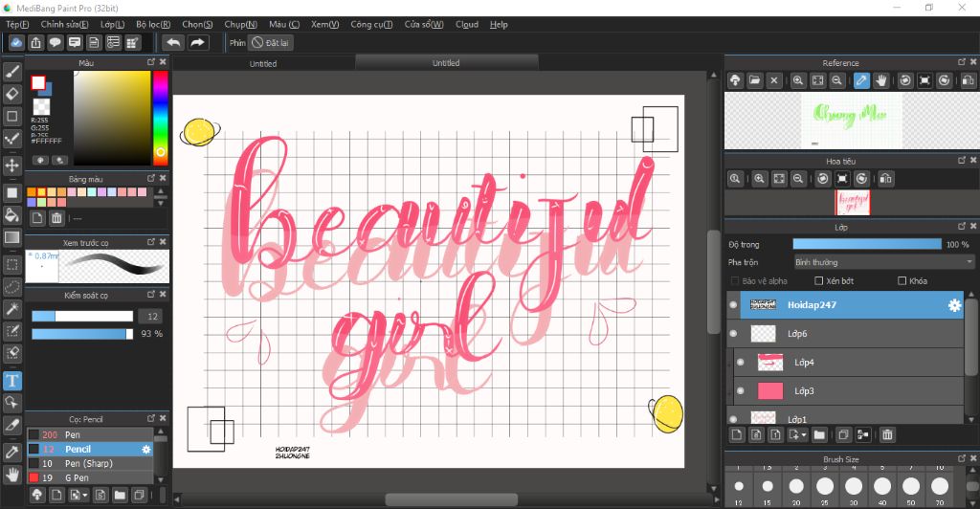The width and height of the screenshot is (980, 509).
Task: Zoom out in the Hoa tiêu navigator
Action: [797, 179]
